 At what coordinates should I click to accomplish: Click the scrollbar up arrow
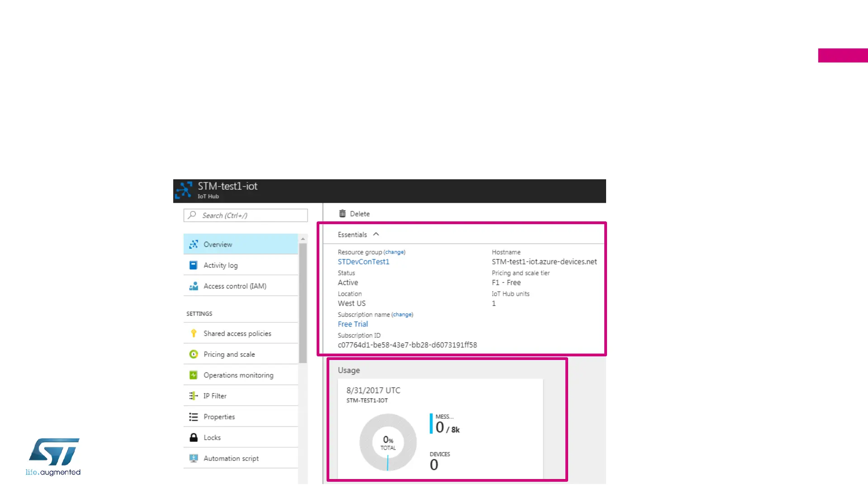coord(303,239)
